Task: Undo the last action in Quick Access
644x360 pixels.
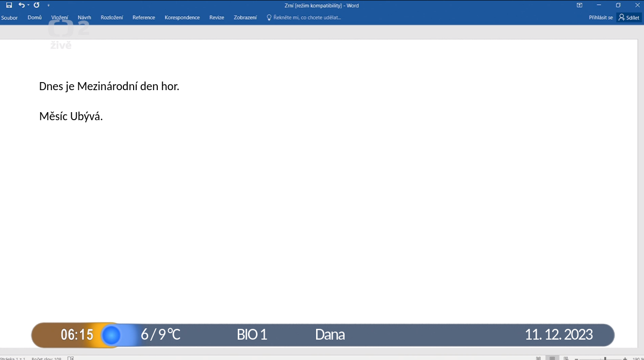Action: pyautogui.click(x=21, y=5)
